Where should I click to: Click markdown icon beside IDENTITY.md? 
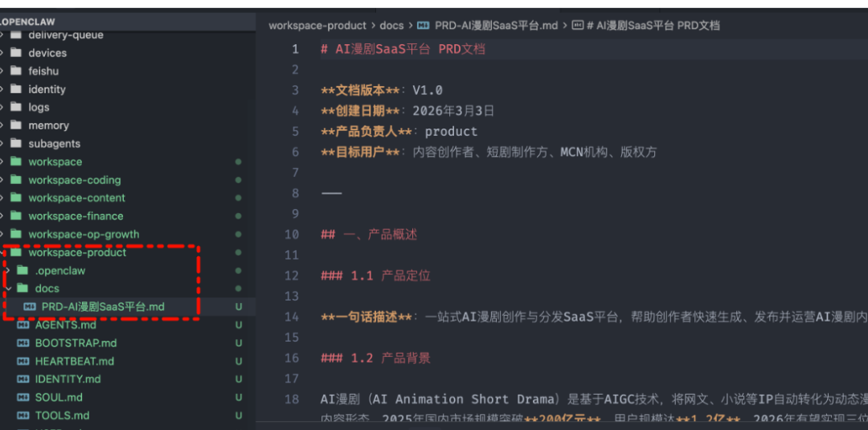pyautogui.click(x=23, y=379)
